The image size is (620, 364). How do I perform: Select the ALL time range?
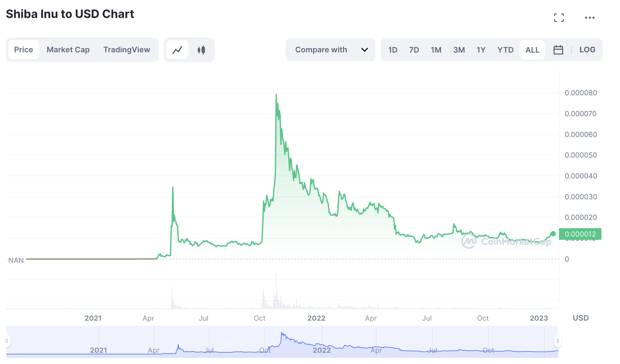click(532, 50)
